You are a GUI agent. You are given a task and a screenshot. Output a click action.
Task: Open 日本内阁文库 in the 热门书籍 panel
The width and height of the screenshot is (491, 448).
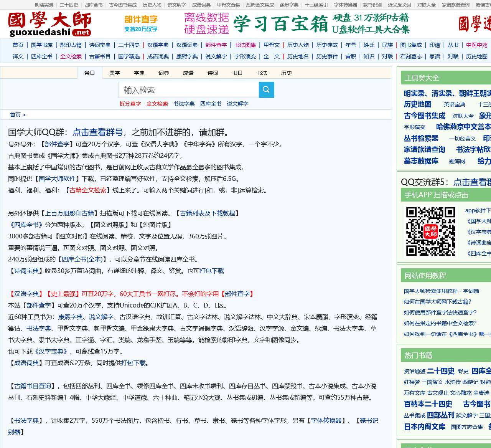tap(425, 427)
